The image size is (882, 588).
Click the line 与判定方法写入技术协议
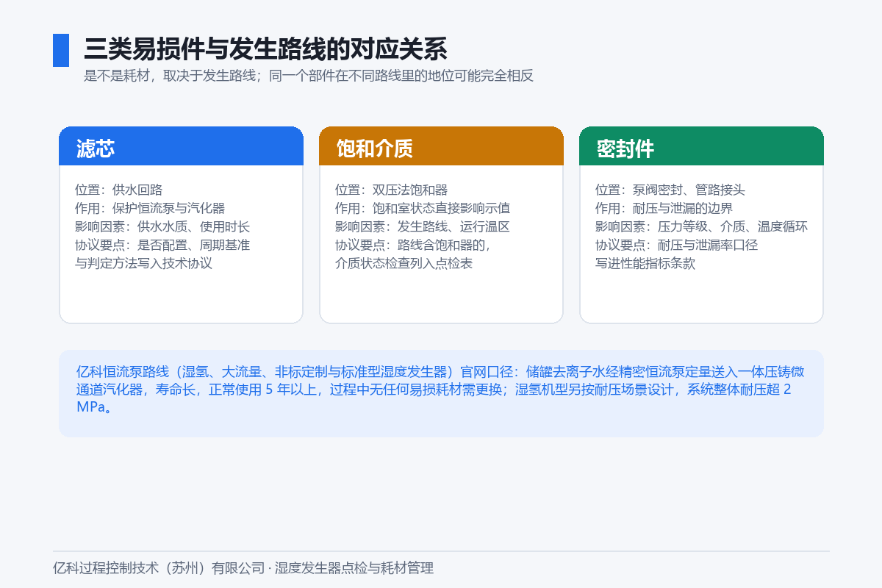(143, 263)
